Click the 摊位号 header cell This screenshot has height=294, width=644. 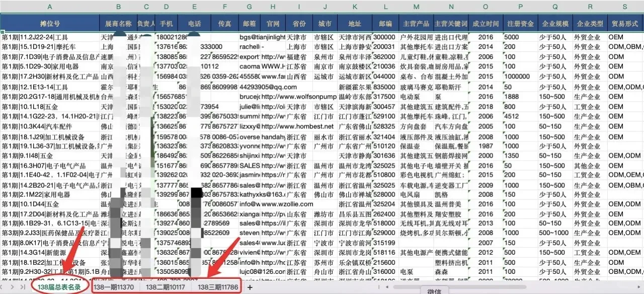(50, 24)
